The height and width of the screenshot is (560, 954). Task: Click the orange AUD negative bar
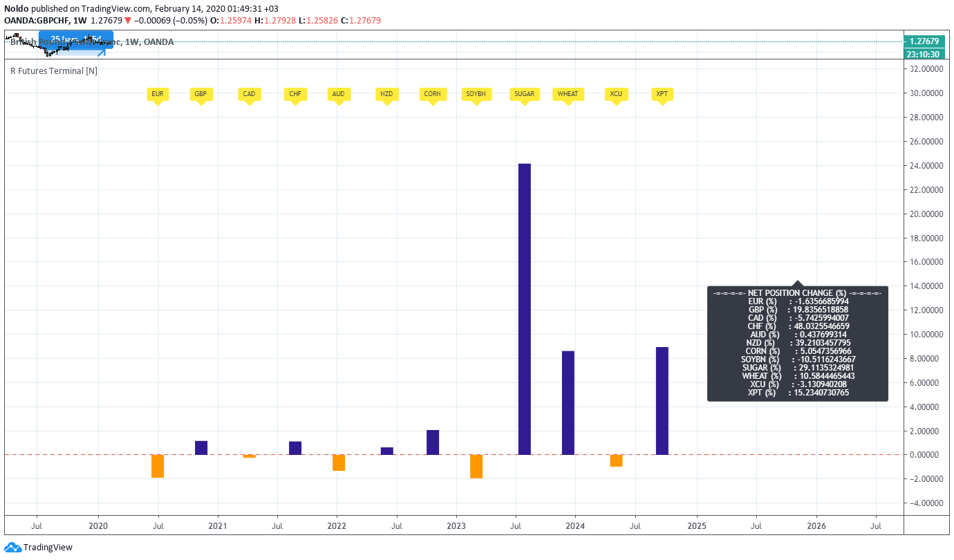(x=339, y=463)
